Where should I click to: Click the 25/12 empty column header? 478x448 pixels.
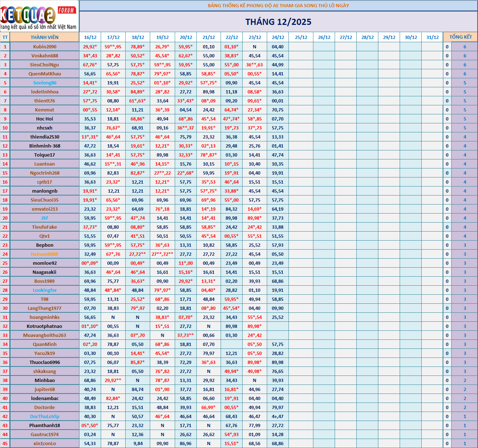point(301,37)
